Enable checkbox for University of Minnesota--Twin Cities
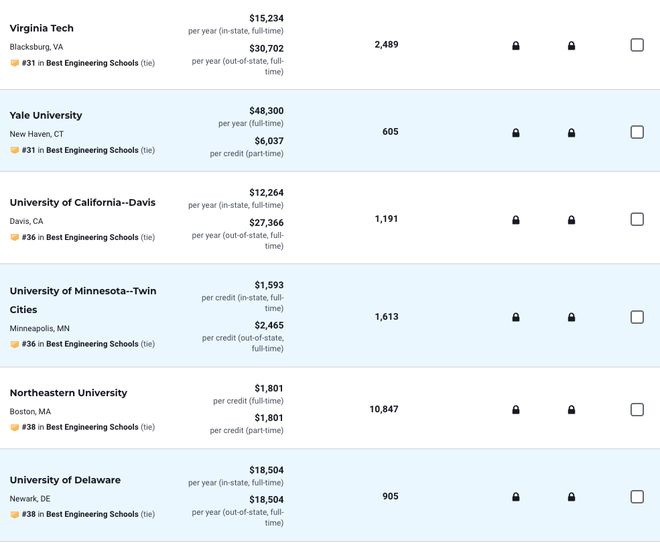 point(637,317)
